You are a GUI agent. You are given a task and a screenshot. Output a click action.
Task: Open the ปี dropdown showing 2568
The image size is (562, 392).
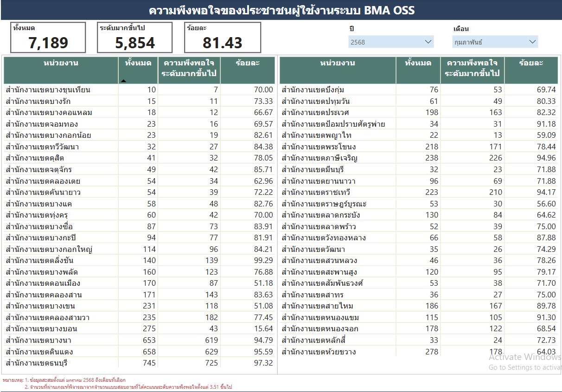(x=391, y=42)
